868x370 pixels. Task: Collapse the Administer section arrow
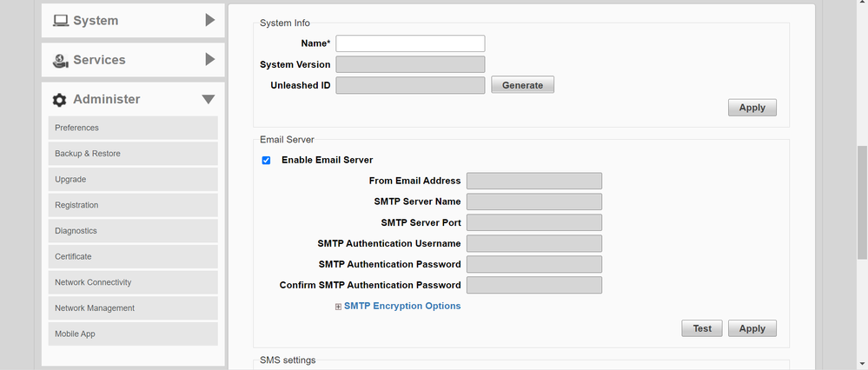[x=209, y=100]
